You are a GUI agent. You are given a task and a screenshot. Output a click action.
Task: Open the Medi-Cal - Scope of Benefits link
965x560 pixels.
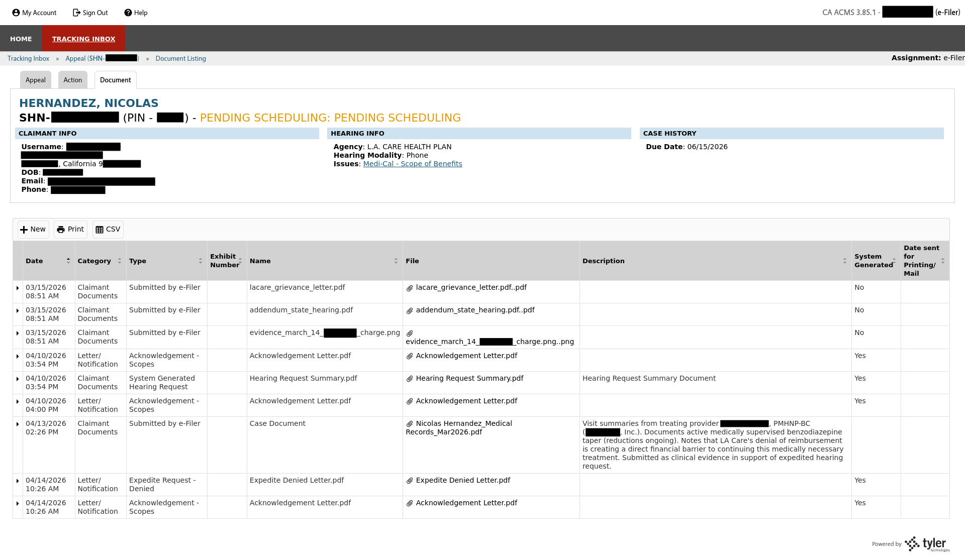tap(412, 164)
